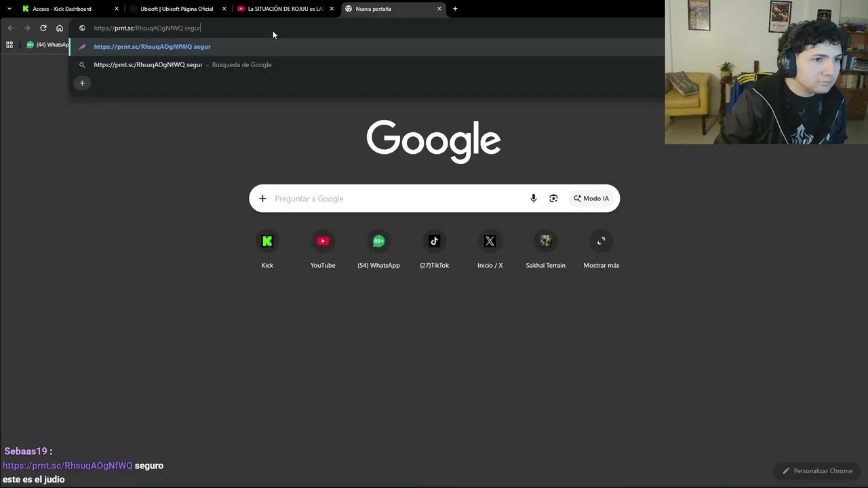This screenshot has height=488, width=868.
Task: Open the TikTok shortcut
Action: pyautogui.click(x=434, y=249)
